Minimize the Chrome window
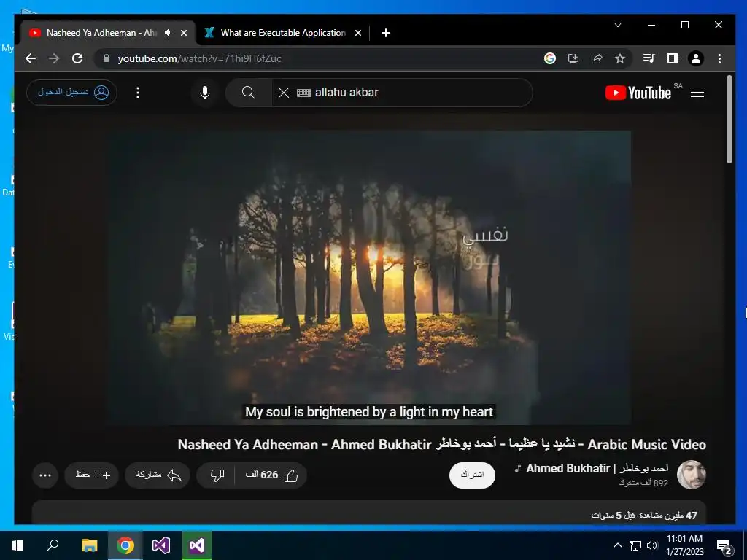 pyautogui.click(x=651, y=25)
